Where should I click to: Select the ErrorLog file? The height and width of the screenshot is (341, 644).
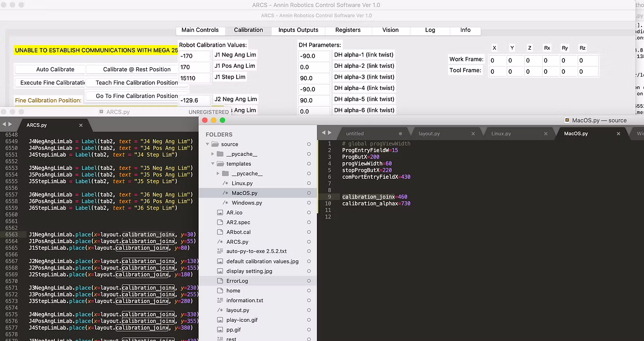coord(237,281)
